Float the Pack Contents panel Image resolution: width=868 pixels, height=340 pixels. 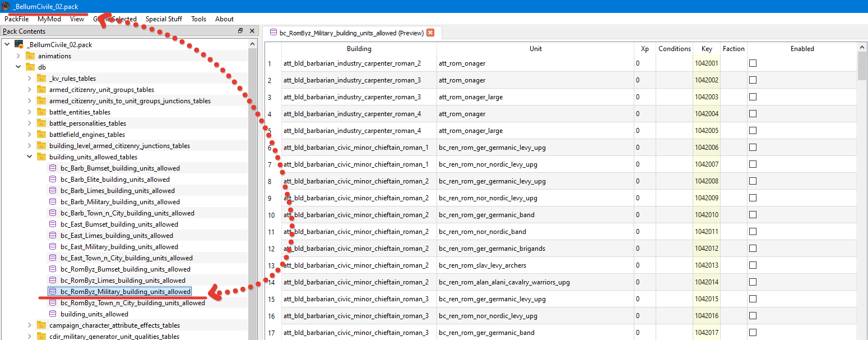tap(240, 31)
